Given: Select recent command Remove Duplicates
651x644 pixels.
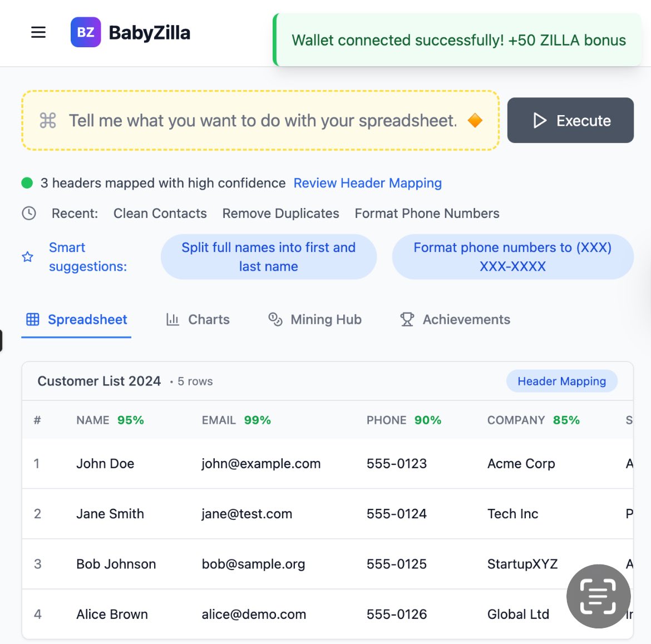Looking at the screenshot, I should [x=280, y=214].
